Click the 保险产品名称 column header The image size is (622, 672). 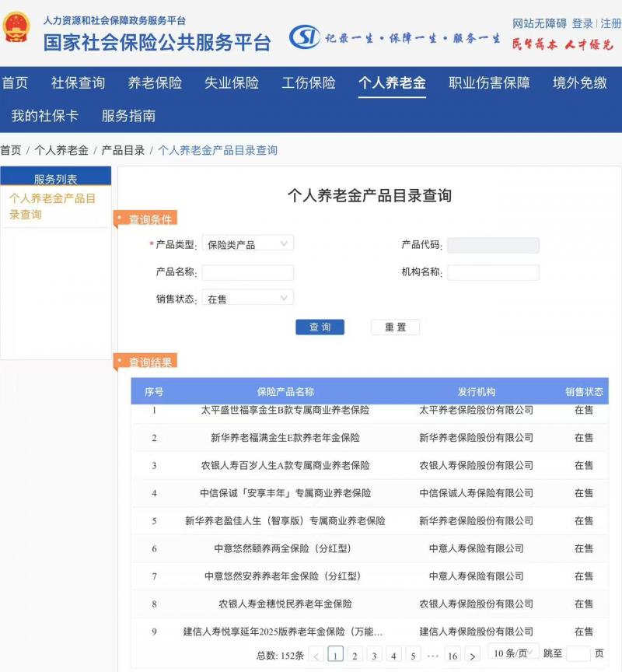pos(285,391)
